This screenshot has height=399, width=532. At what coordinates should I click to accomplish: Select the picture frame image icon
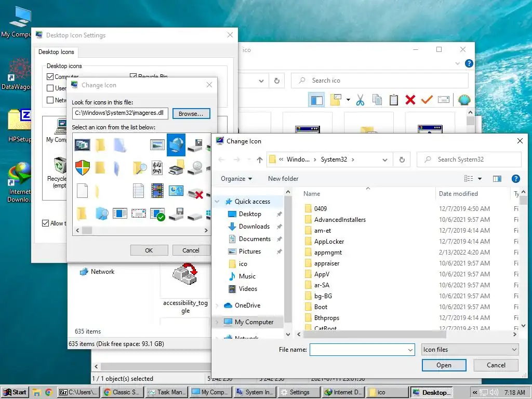point(157,145)
